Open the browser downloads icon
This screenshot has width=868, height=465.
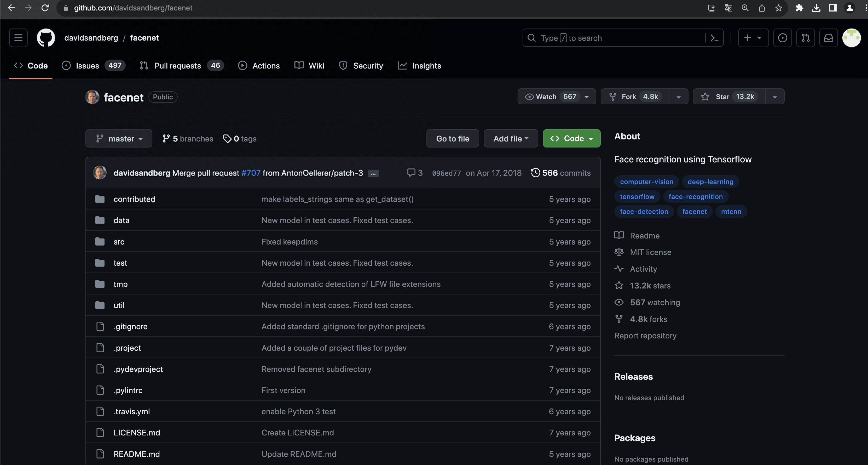click(x=816, y=8)
